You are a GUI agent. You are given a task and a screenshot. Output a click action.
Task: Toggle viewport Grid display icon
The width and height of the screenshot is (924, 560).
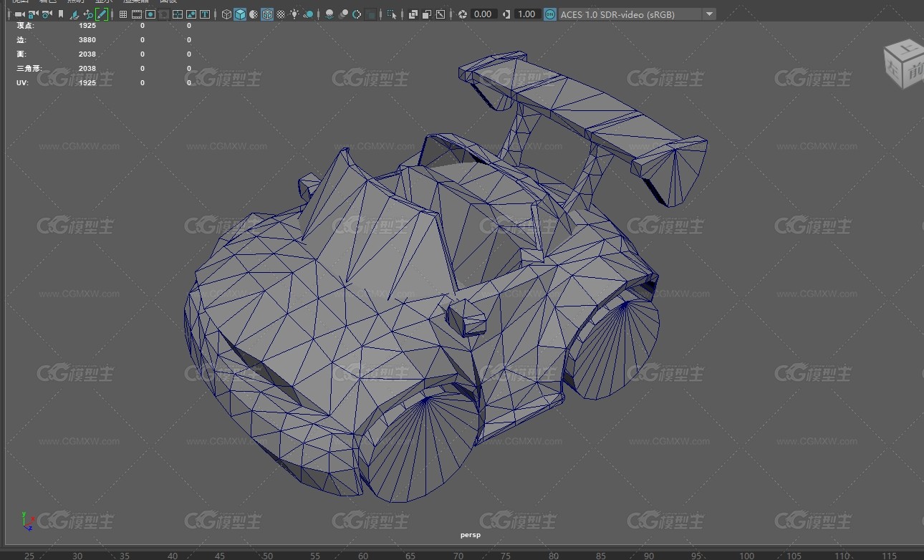123,14
